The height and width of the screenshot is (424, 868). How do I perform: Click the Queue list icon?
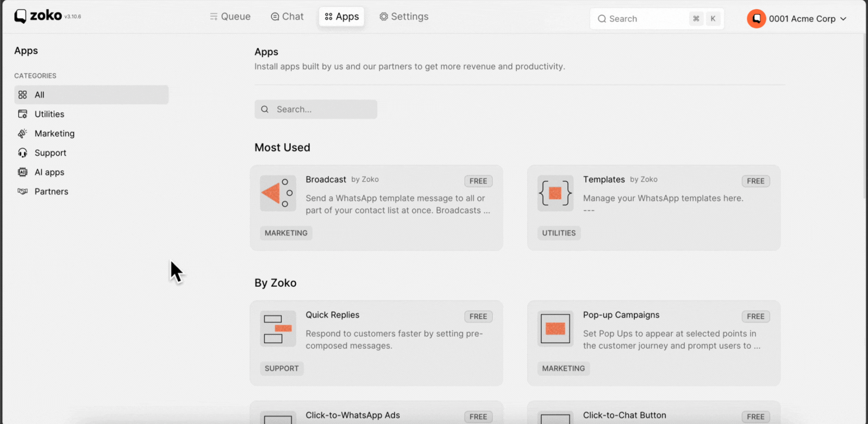pyautogui.click(x=213, y=17)
